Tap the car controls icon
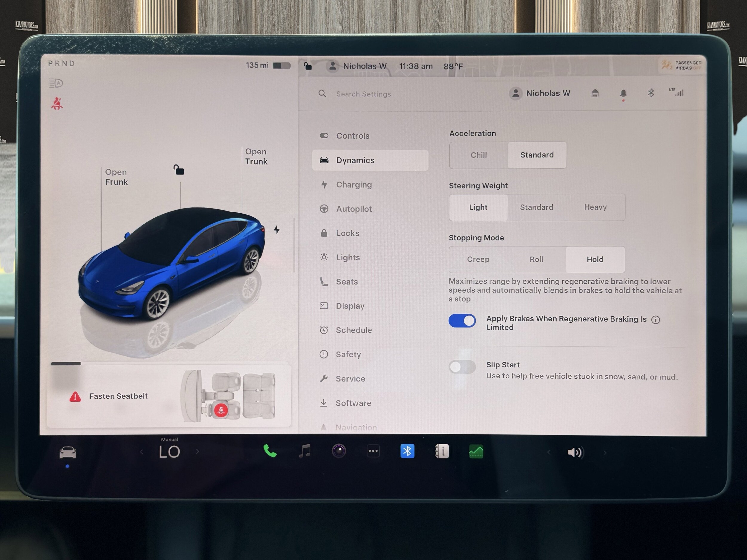Viewport: 747px width, 560px height. (x=68, y=452)
